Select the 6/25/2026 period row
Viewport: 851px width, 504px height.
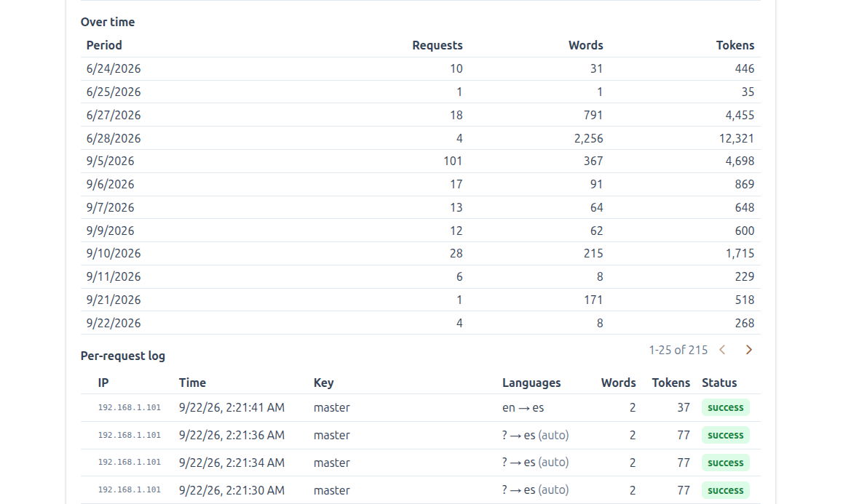click(x=421, y=92)
